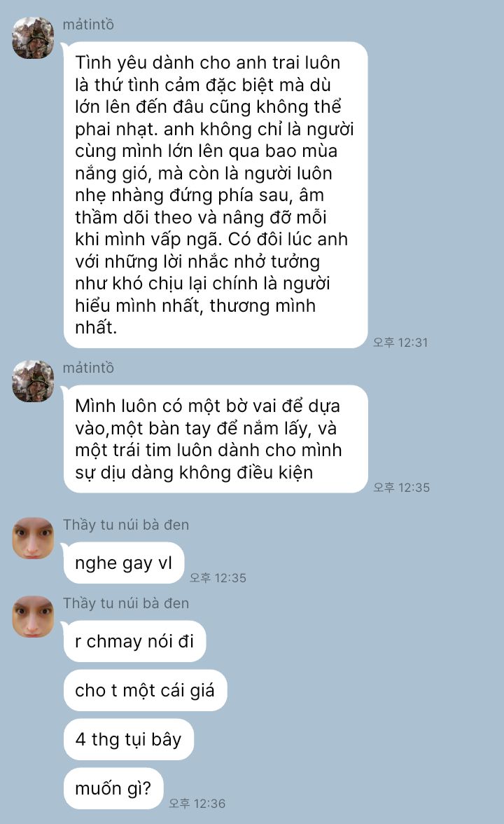Select the '4 thg tụi bây' message
The width and height of the screenshot is (504, 824).
129,739
